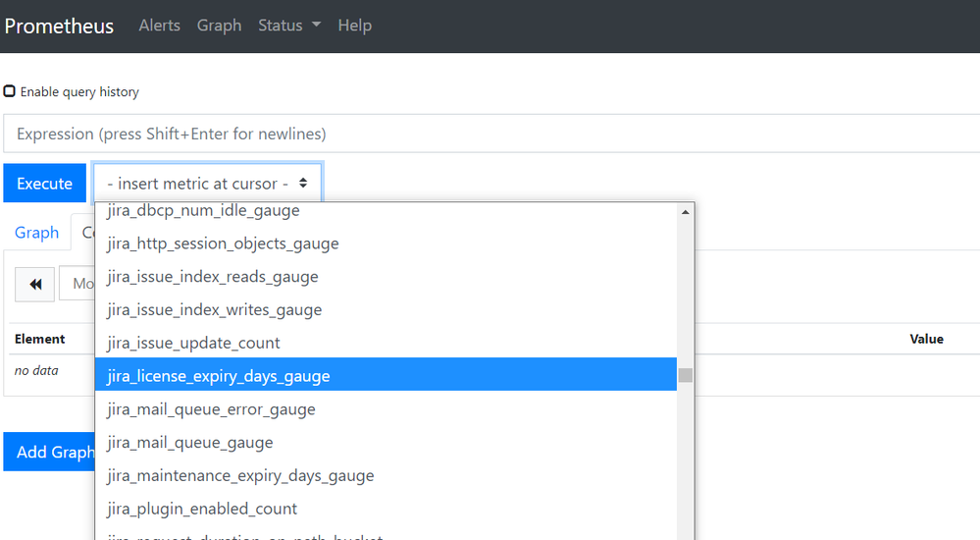Click the Add Graph button
The height and width of the screenshot is (540, 980).
click(49, 452)
